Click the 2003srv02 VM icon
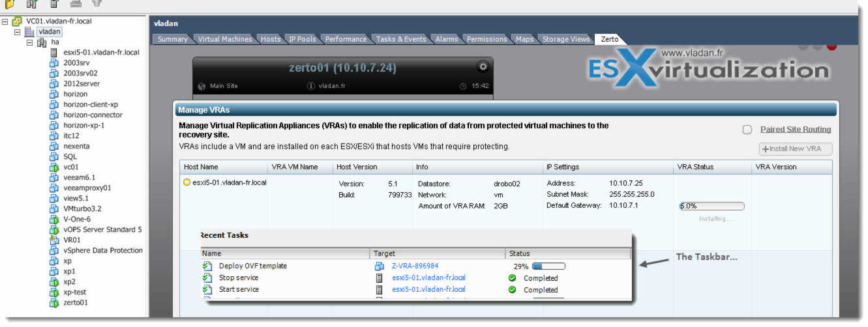 click(54, 74)
